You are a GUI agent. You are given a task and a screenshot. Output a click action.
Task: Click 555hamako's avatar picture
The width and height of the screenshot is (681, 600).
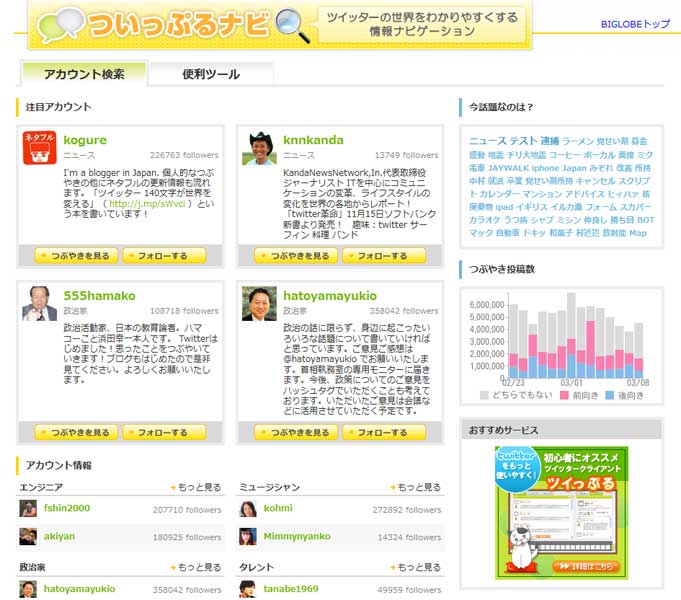click(x=39, y=303)
